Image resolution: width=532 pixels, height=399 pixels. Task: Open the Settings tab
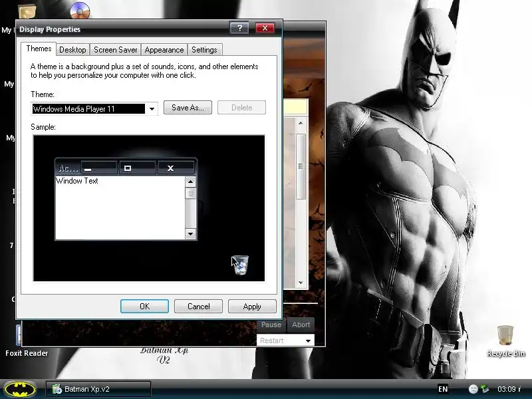tap(204, 50)
